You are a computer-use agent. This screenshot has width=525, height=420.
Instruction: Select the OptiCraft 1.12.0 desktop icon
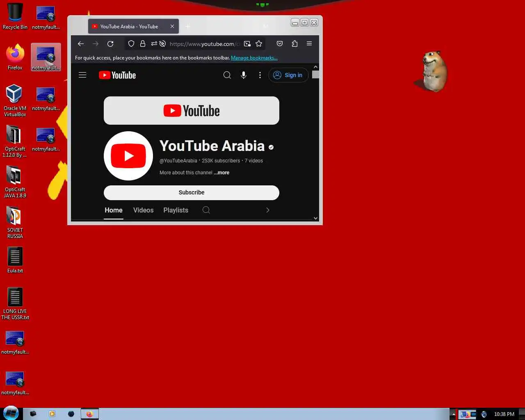(x=14, y=141)
